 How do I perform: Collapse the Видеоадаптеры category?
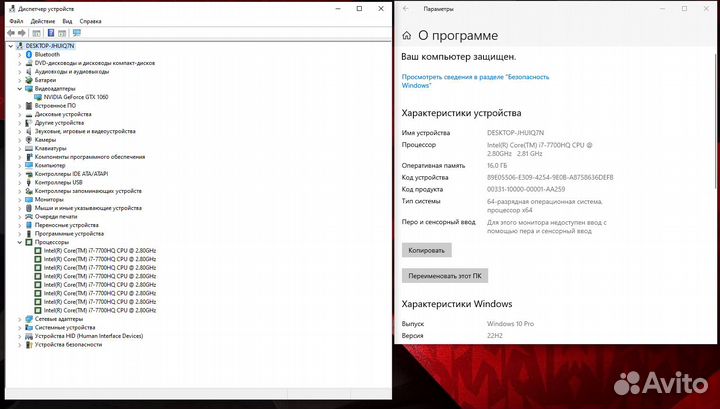20,89
